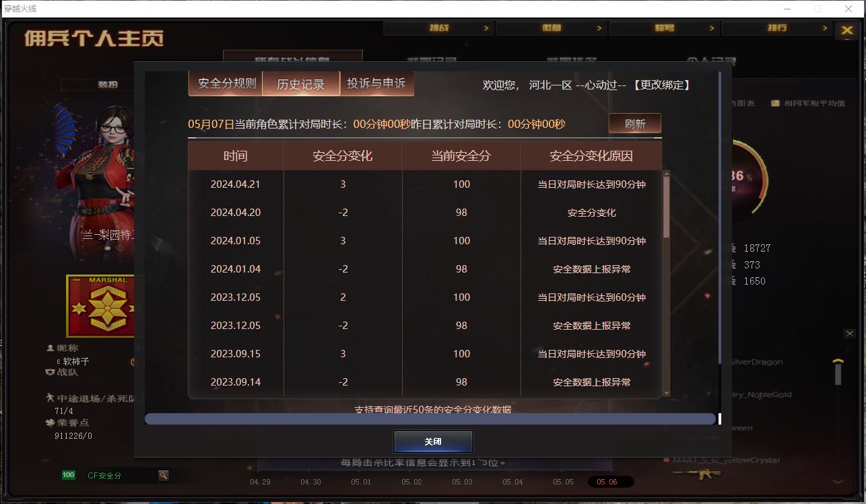Open the 徽章 menu button
The width and height of the screenshot is (866, 504).
click(551, 28)
